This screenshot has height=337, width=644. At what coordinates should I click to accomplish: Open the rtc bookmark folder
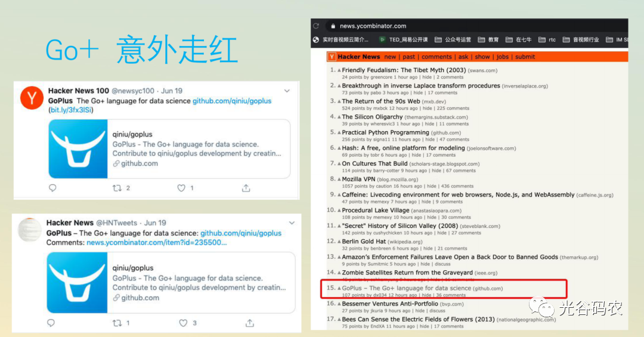(547, 40)
